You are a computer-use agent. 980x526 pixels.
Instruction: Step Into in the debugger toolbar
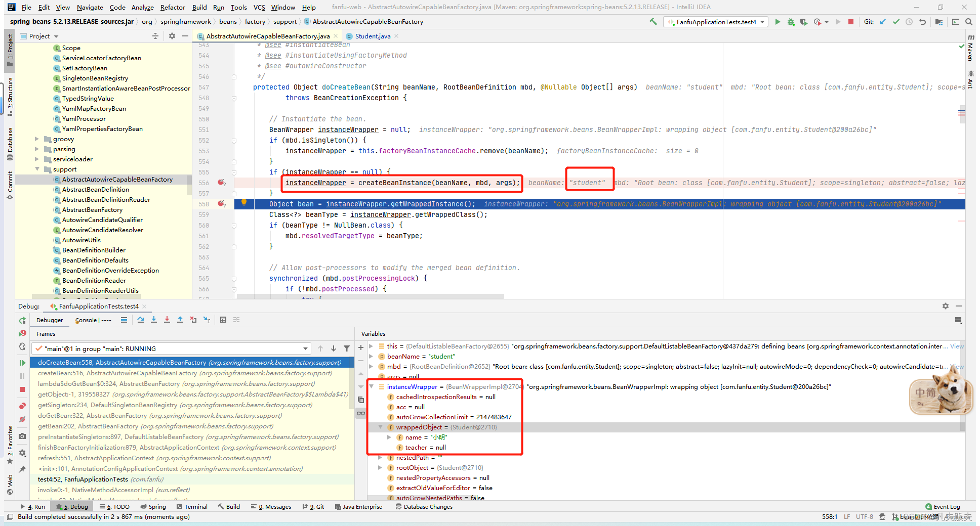pos(154,320)
